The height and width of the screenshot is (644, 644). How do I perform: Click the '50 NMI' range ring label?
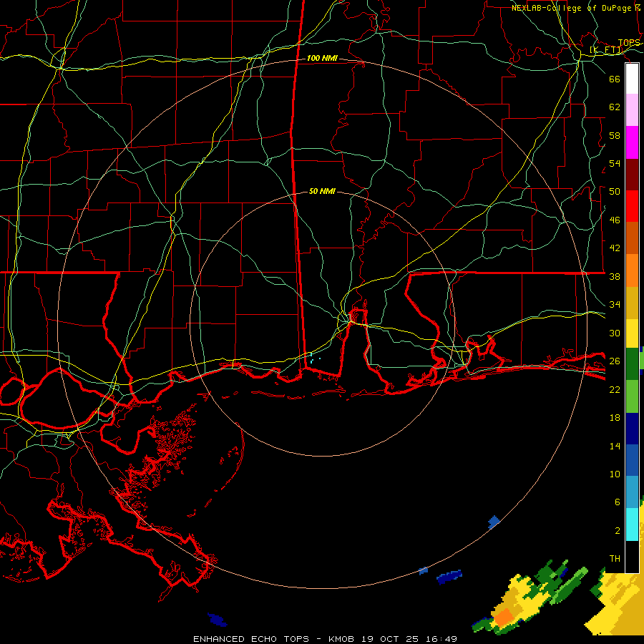(x=322, y=191)
